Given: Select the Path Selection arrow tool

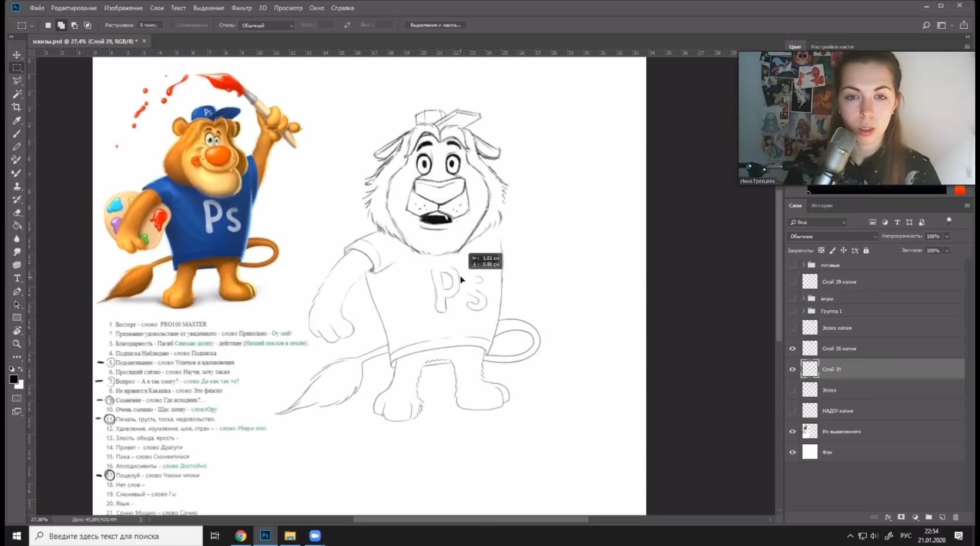Looking at the screenshot, I should tap(17, 304).
